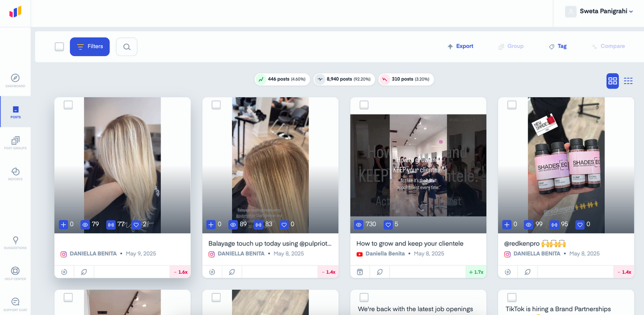Viewport: 644px width, 315px height.
Task: Filter by 310 underperforming posts chip
Action: [406, 79]
